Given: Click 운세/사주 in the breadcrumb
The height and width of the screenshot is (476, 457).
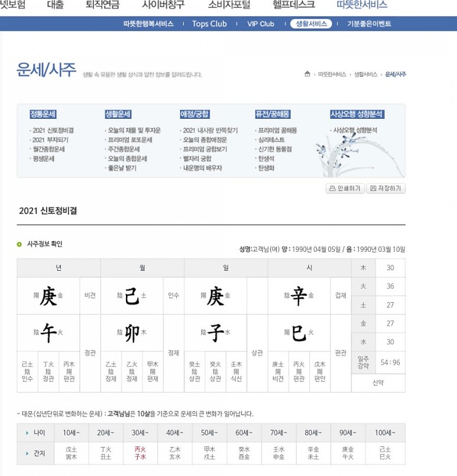Looking at the screenshot, I should [x=396, y=75].
